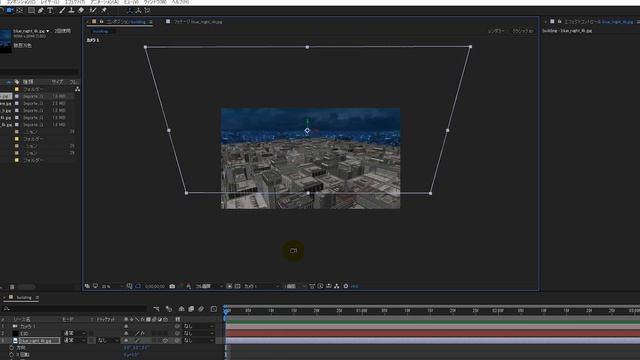Click the pixel aspect ratio correction icon
640x360 pixels.
pos(312,286)
